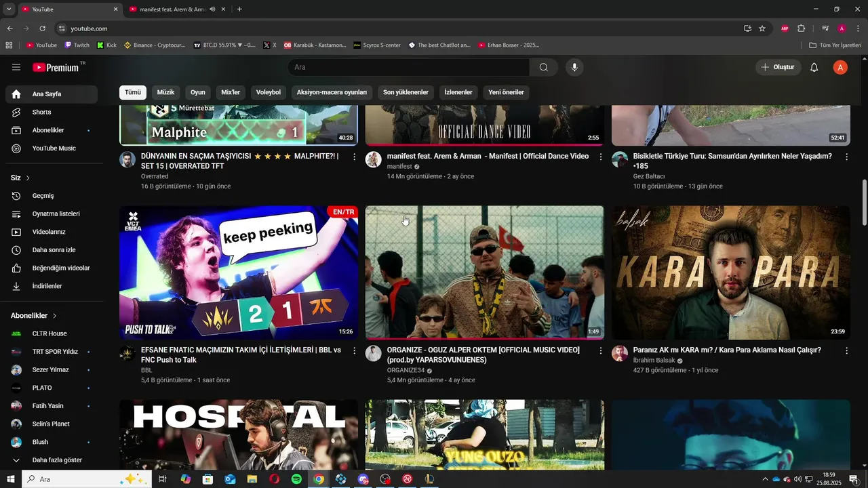868x488 pixels.
Task: Click the search magnifier button
Action: 544,67
